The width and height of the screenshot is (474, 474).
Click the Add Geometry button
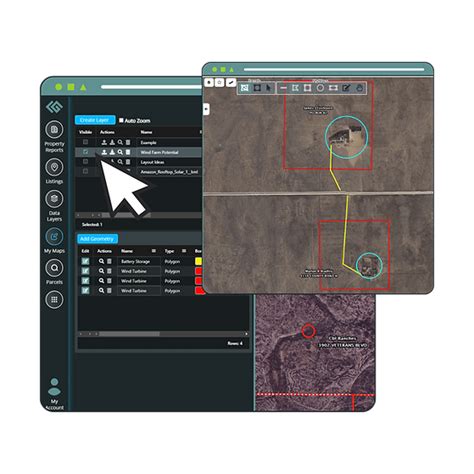97,239
